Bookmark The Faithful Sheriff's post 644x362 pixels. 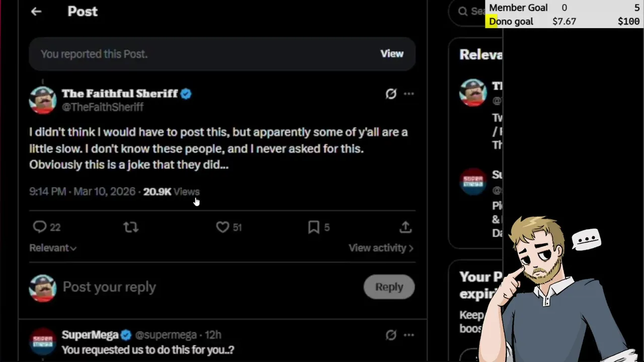[x=313, y=227]
